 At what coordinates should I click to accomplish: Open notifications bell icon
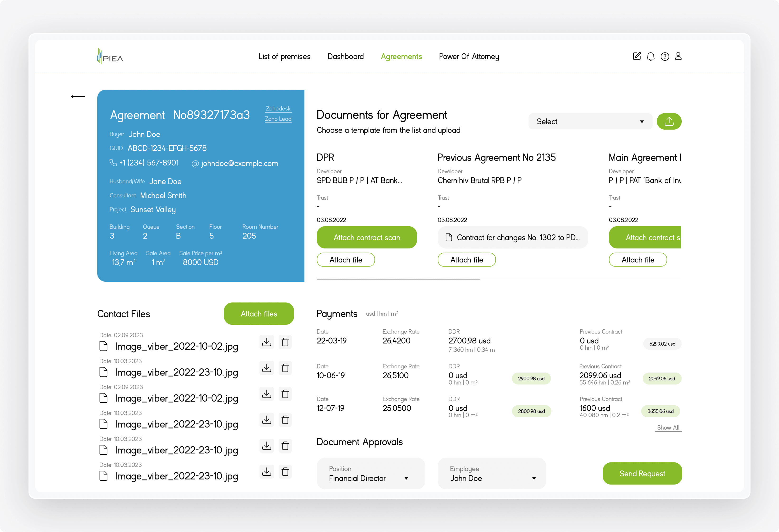point(651,56)
